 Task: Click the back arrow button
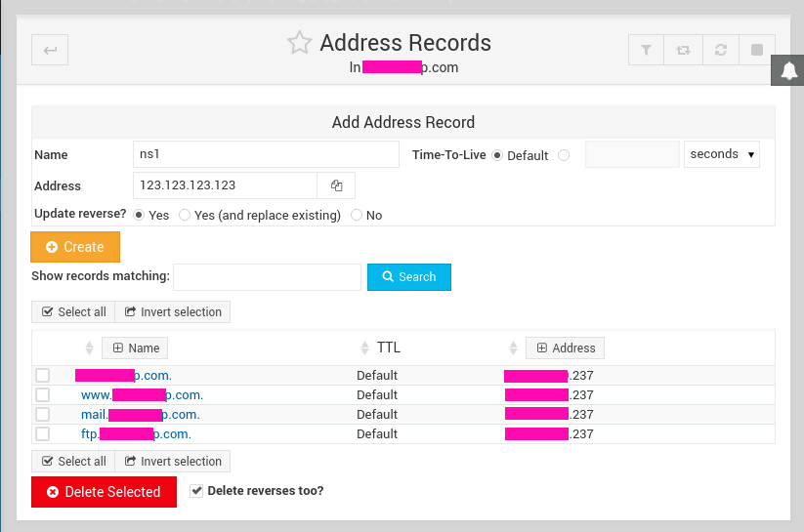[x=50, y=51]
